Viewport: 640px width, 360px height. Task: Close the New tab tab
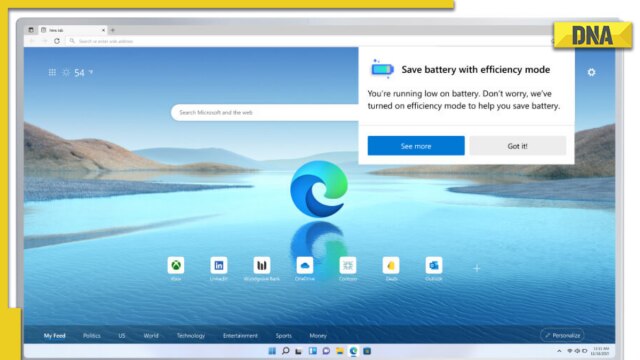tap(103, 30)
